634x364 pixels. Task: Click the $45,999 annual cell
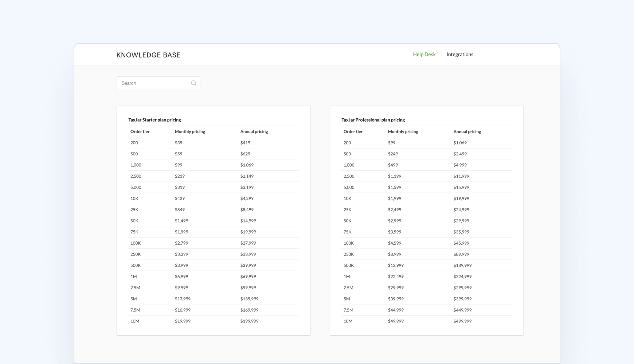tap(461, 243)
